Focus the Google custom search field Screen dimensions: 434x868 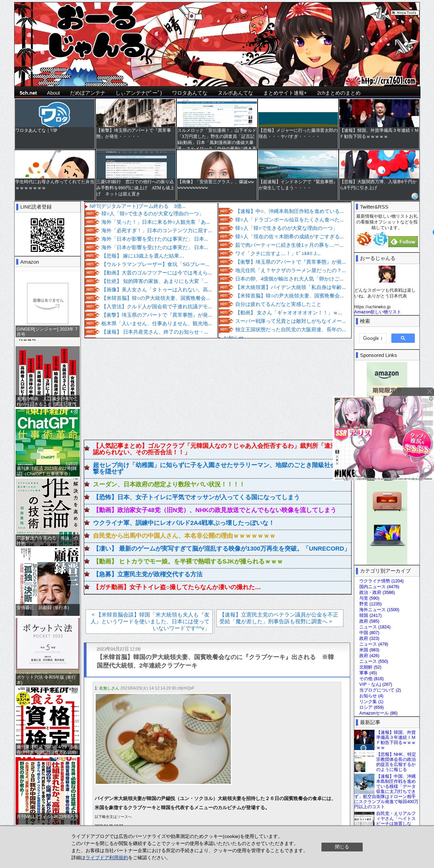tap(372, 338)
